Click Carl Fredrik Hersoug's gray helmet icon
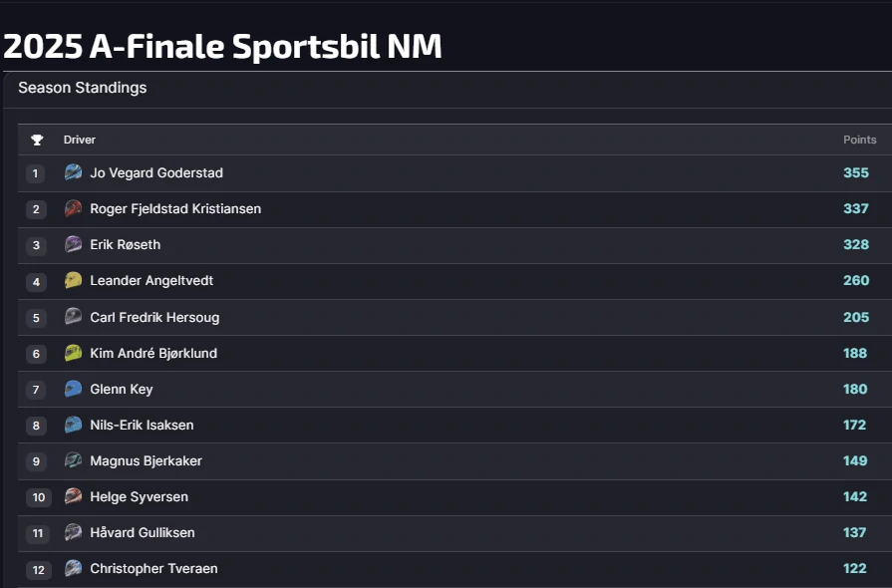The image size is (892, 588). pos(73,317)
